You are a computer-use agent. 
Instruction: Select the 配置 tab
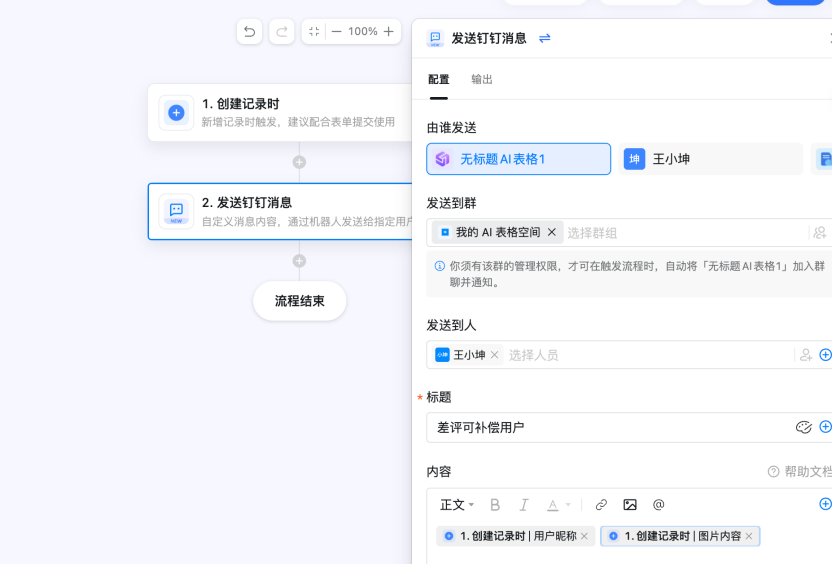point(439,80)
